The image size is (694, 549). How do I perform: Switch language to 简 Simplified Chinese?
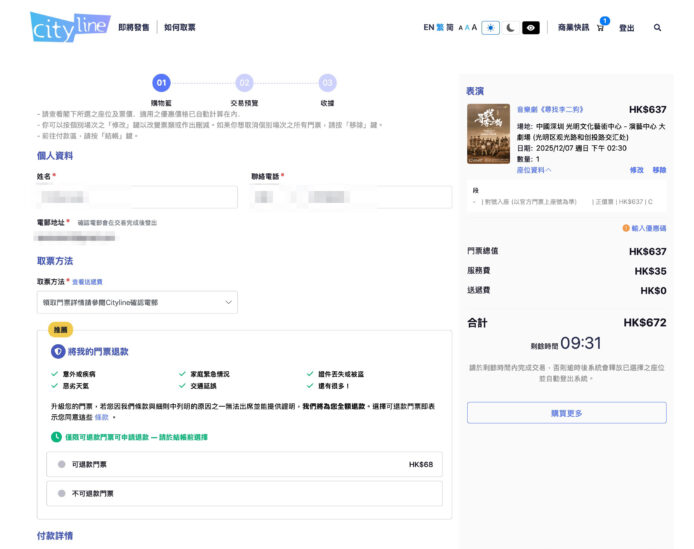450,28
